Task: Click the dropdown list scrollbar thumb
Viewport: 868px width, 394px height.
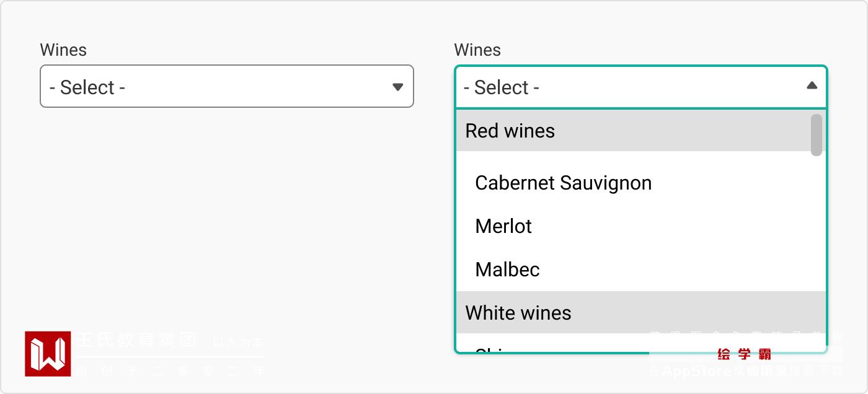Action: 817,134
